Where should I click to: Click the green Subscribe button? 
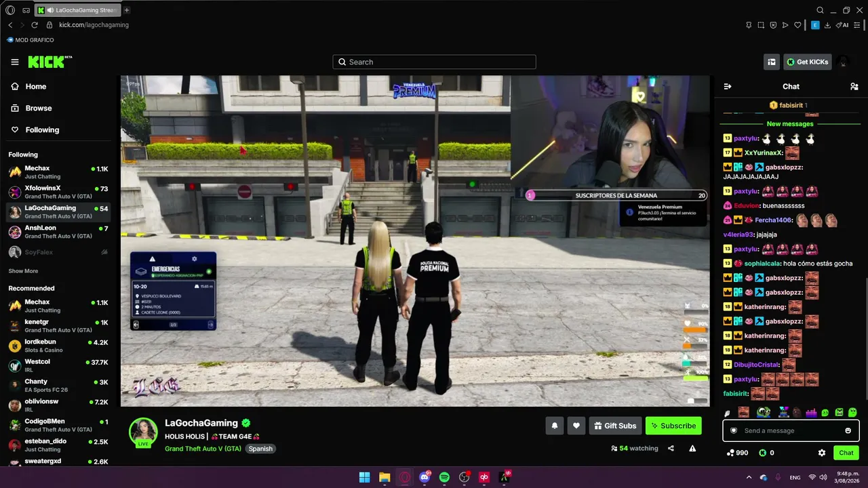pyautogui.click(x=673, y=426)
